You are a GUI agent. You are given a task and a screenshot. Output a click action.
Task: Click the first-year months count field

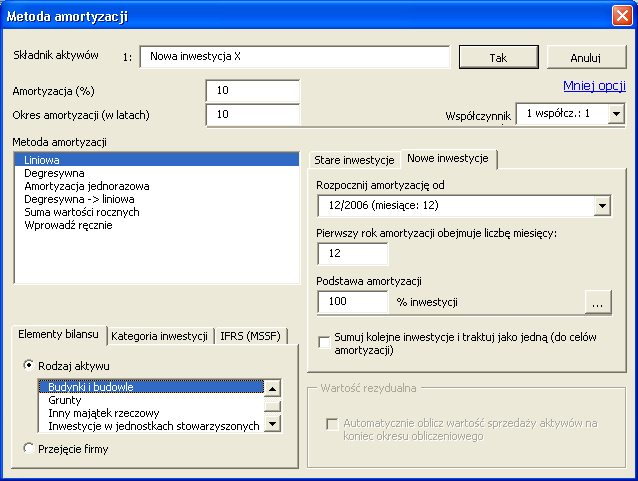[x=352, y=254]
